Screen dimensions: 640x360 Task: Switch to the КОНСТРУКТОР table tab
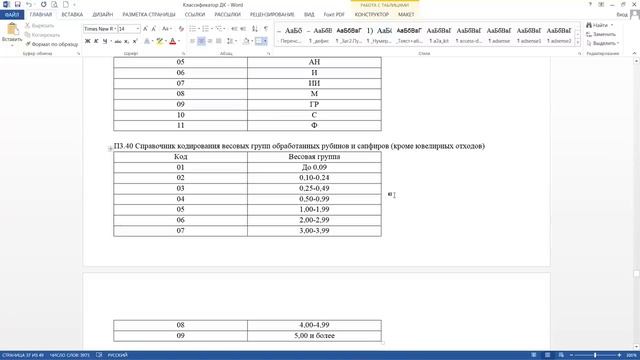pos(372,15)
